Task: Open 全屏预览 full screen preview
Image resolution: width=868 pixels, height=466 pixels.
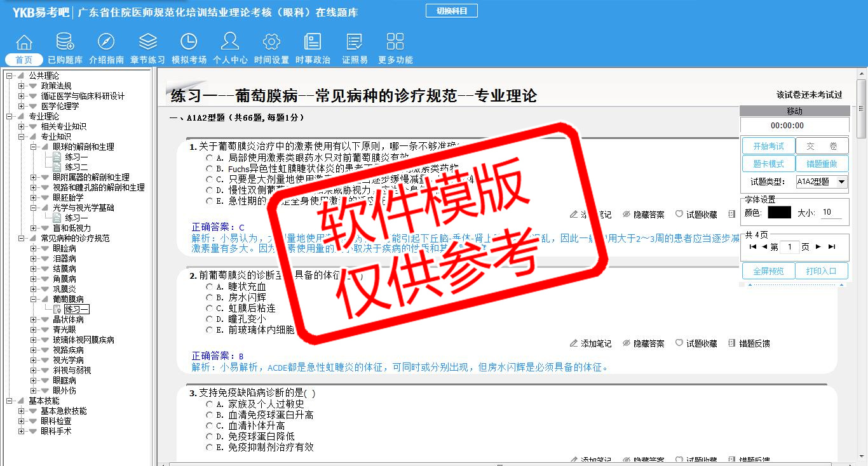Action: pos(769,271)
